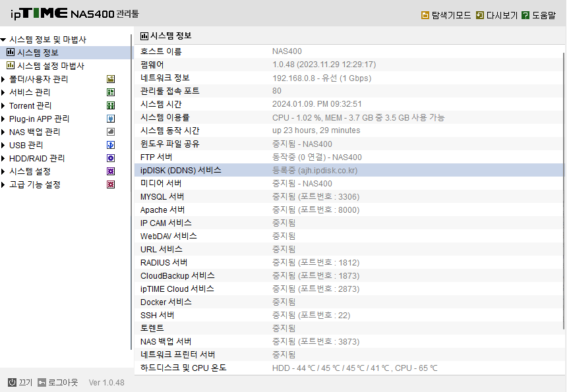Click firmware value 1.0.48 (2023.11.29 12:29:17)

[x=324, y=65]
